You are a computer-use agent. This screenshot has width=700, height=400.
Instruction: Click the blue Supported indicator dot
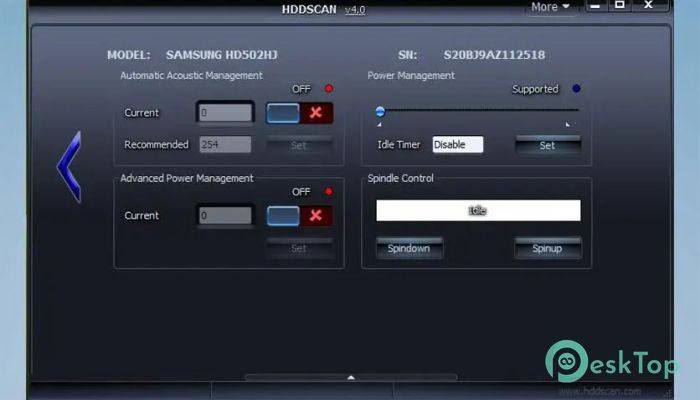[576, 88]
